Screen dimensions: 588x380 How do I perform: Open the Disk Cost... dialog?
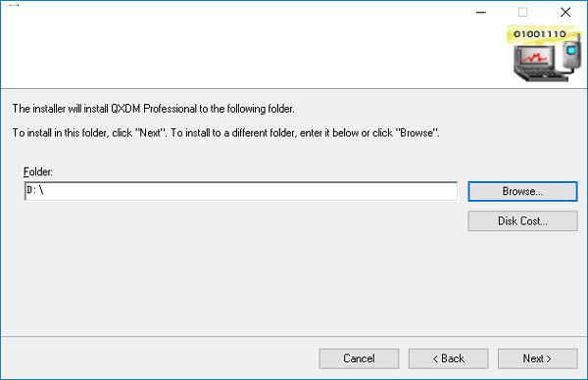pos(522,221)
